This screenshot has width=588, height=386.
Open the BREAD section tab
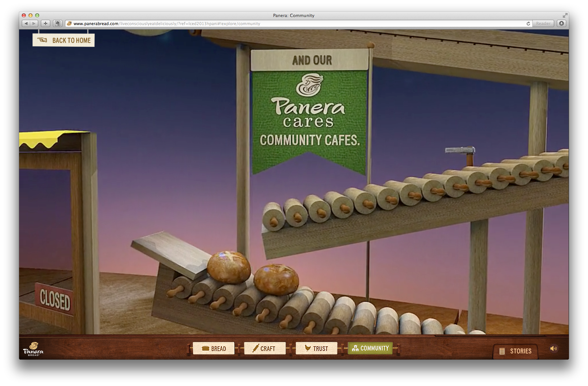(214, 348)
